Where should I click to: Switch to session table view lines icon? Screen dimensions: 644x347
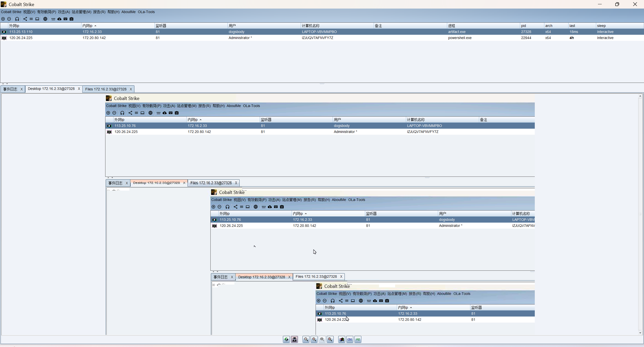pyautogui.click(x=31, y=19)
